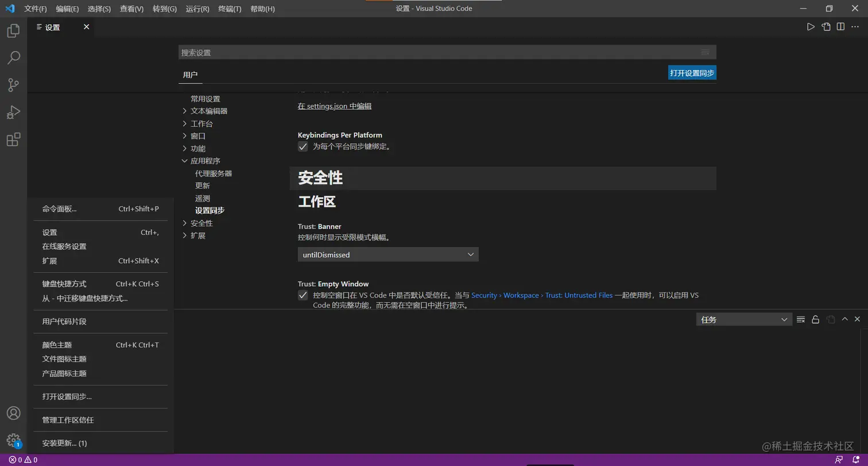
Task: Click the VS Code logo icon
Action: click(x=10, y=9)
